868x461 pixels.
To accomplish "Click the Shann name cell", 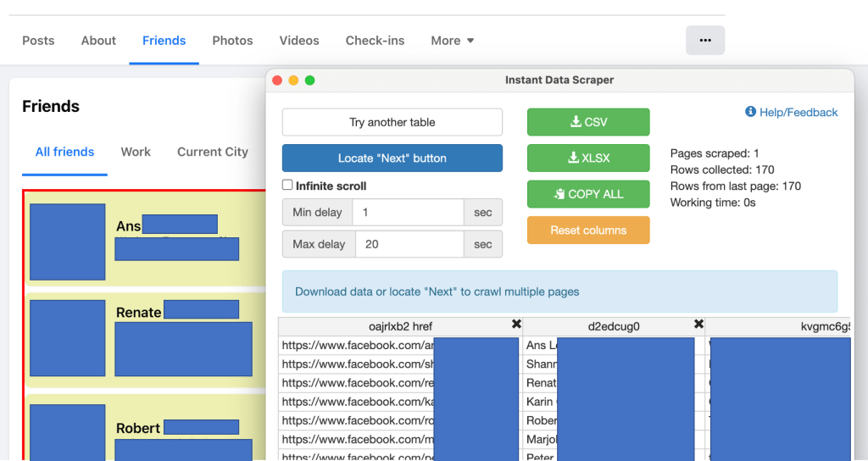I will point(614,364).
